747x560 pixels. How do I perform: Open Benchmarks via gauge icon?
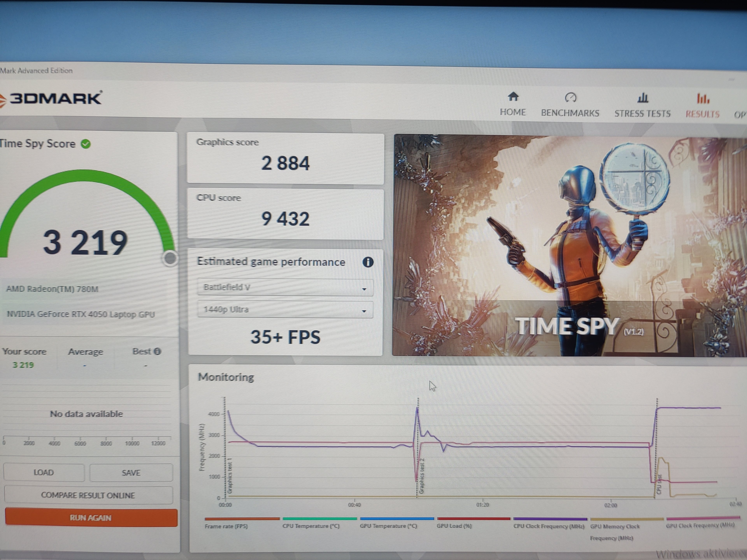tap(570, 98)
